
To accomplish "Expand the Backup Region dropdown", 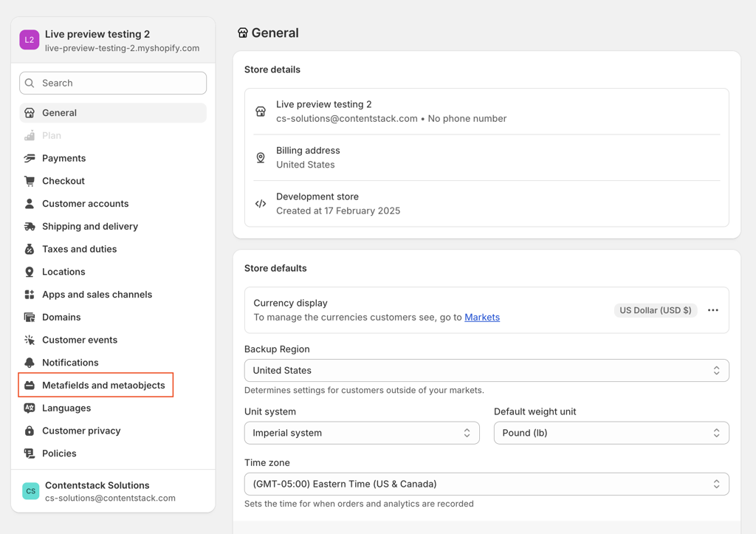I will coord(486,371).
